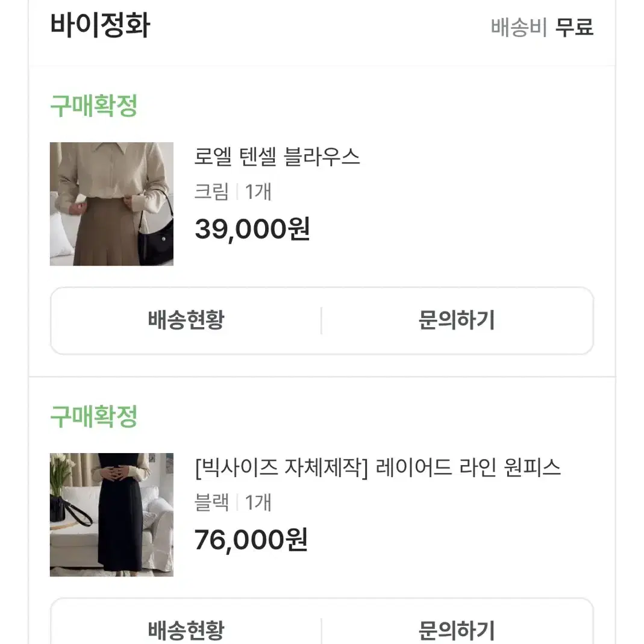
Task: Open the 바이정화 store name
Action: pyautogui.click(x=100, y=25)
